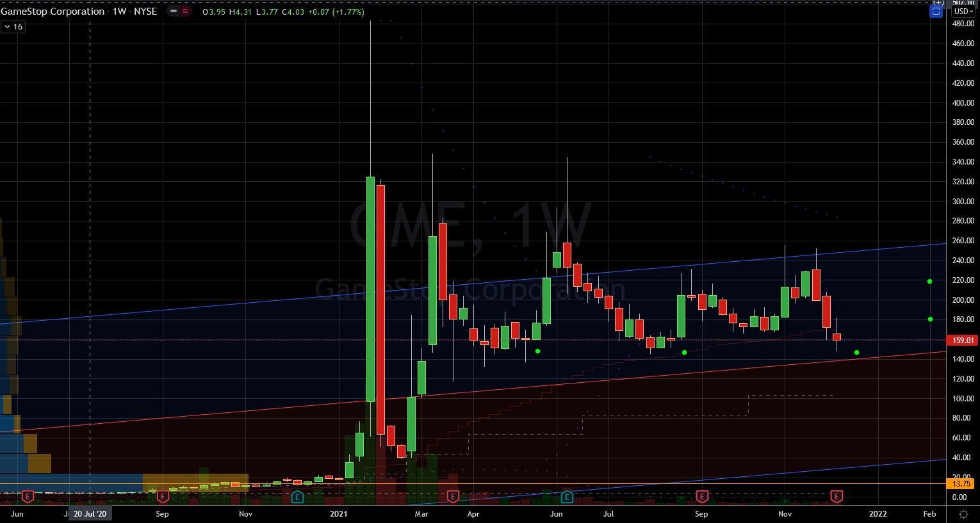
Task: Click the 400.00 price axis label
Action: click(x=963, y=103)
